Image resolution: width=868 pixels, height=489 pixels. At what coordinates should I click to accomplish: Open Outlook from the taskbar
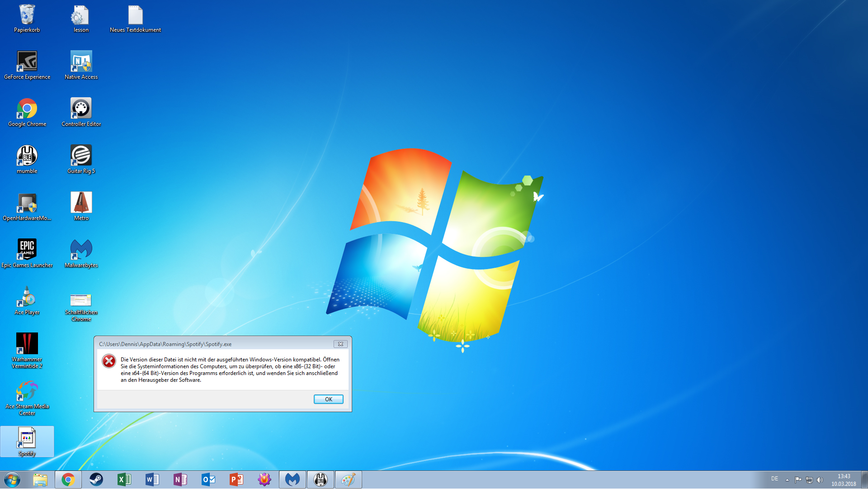208,480
